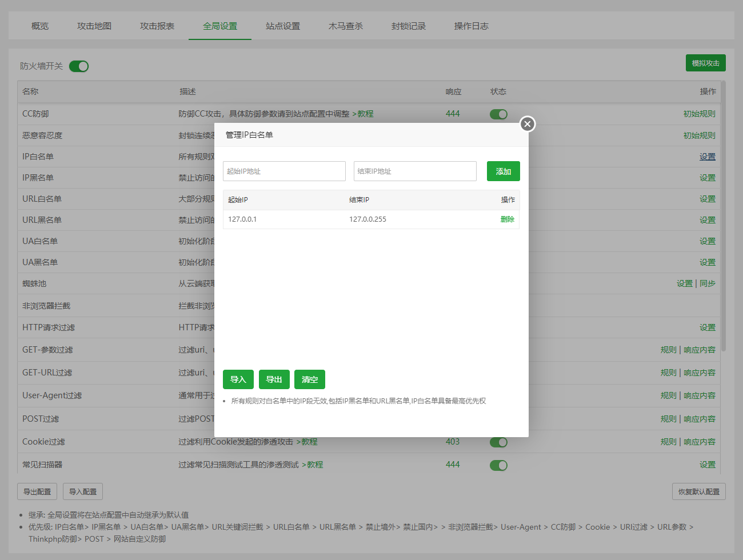The image size is (743, 560).
Task: Focus the end IP address input
Action: click(x=415, y=171)
